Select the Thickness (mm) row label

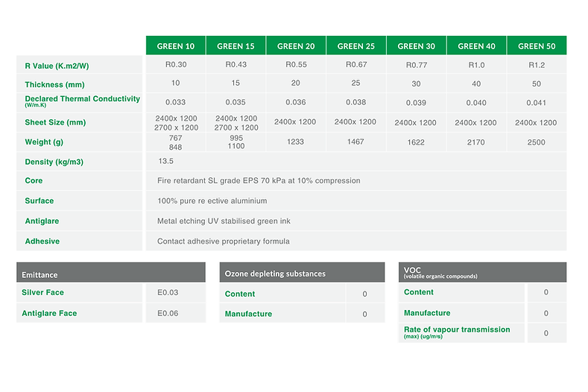54,85
